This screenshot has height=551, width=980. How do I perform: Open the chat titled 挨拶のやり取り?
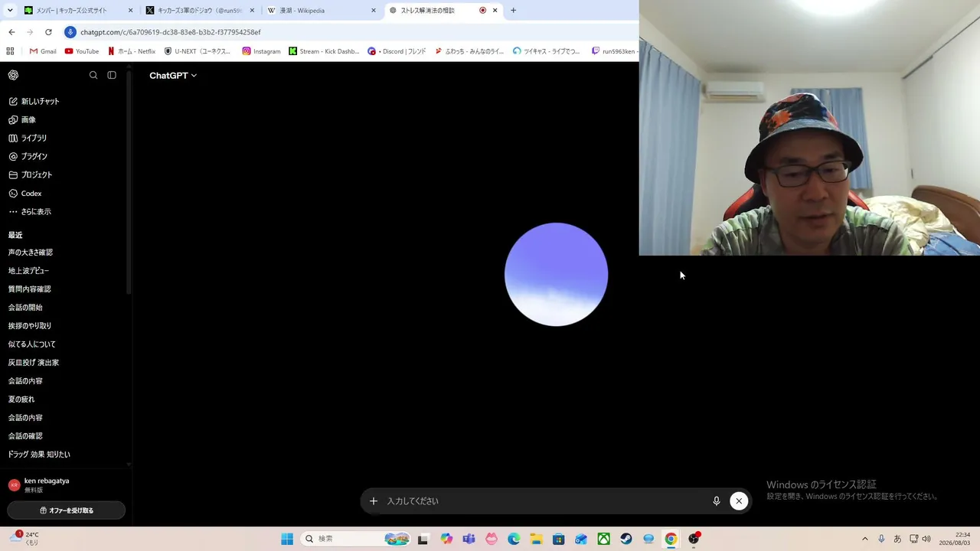29,325
